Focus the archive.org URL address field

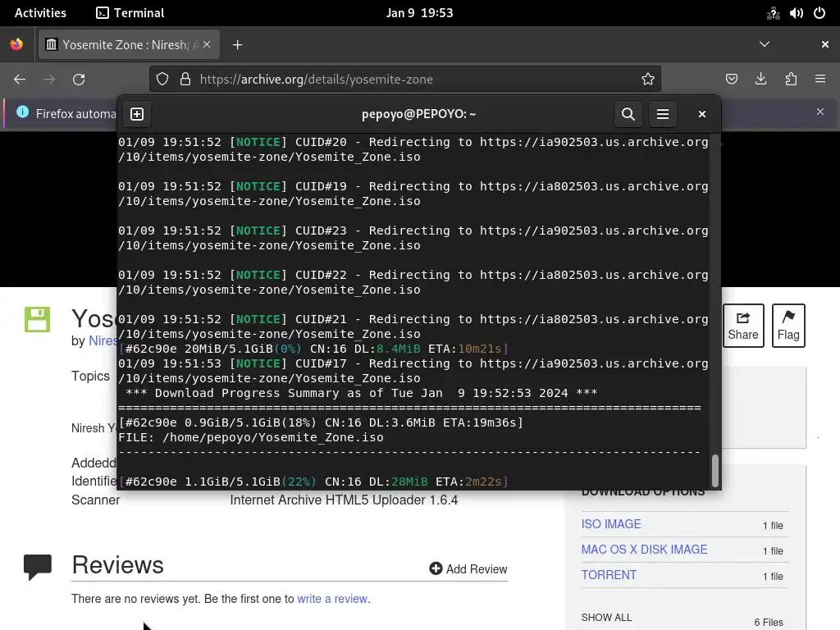(x=405, y=80)
